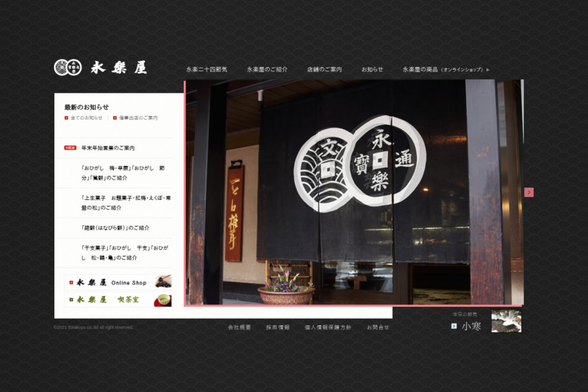This screenshot has width=588, height=392.
Task: Click the arrow icon next to 小寒
Action: (454, 326)
